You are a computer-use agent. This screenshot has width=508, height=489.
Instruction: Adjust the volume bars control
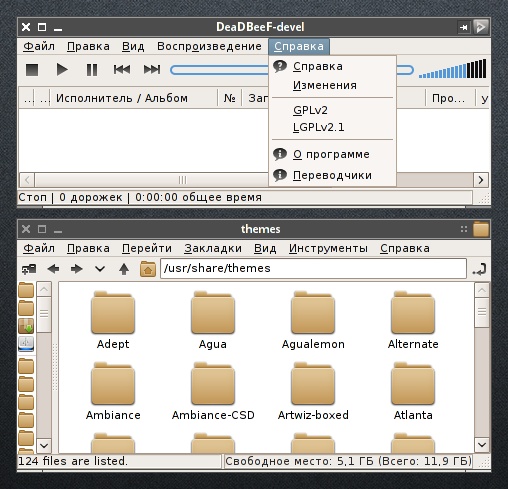point(452,69)
